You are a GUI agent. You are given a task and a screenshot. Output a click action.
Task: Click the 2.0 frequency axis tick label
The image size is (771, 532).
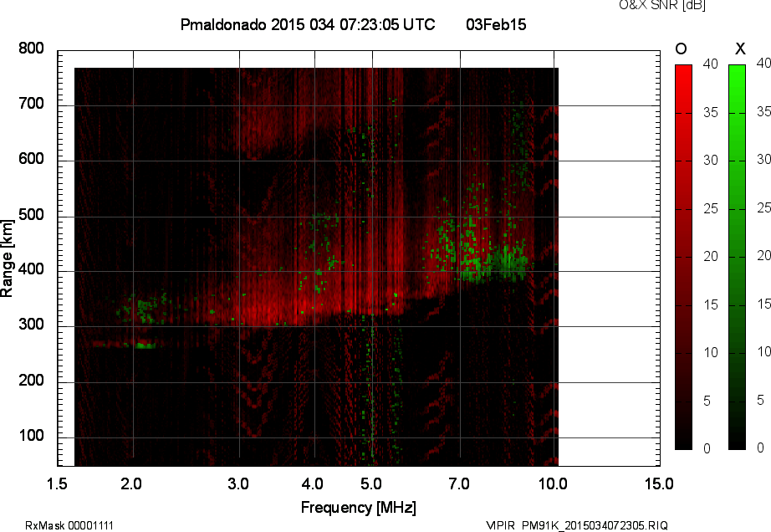pyautogui.click(x=131, y=483)
